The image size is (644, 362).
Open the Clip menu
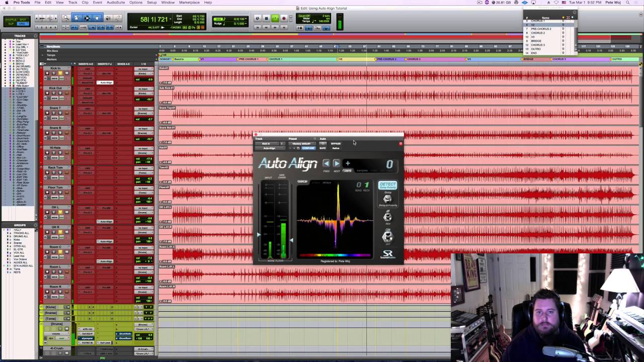(85, 3)
